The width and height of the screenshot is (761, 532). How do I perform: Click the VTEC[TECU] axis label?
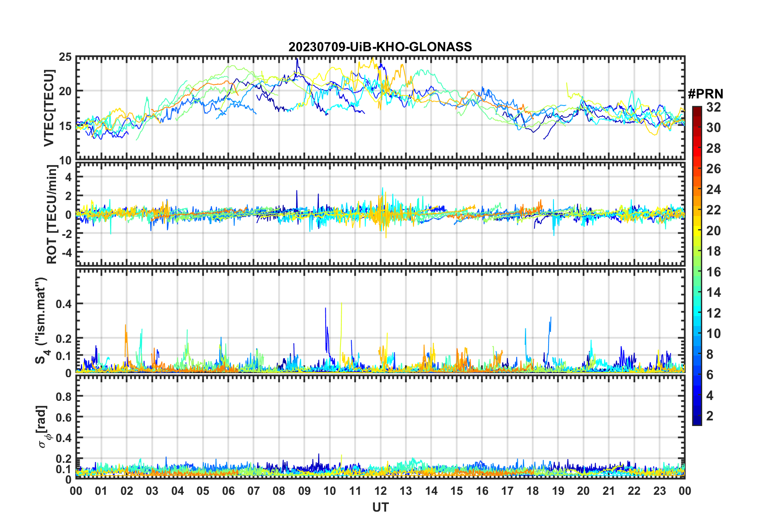(49, 108)
